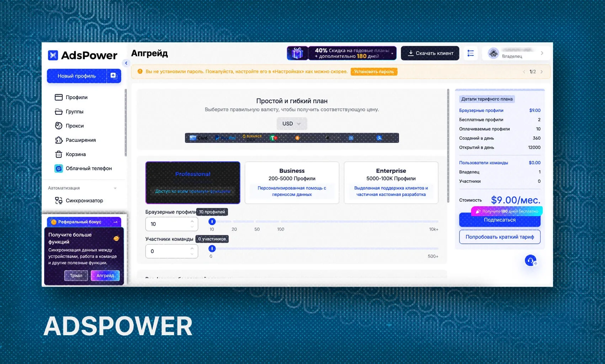Select the Business plan card
The width and height of the screenshot is (605, 364).
(x=292, y=183)
